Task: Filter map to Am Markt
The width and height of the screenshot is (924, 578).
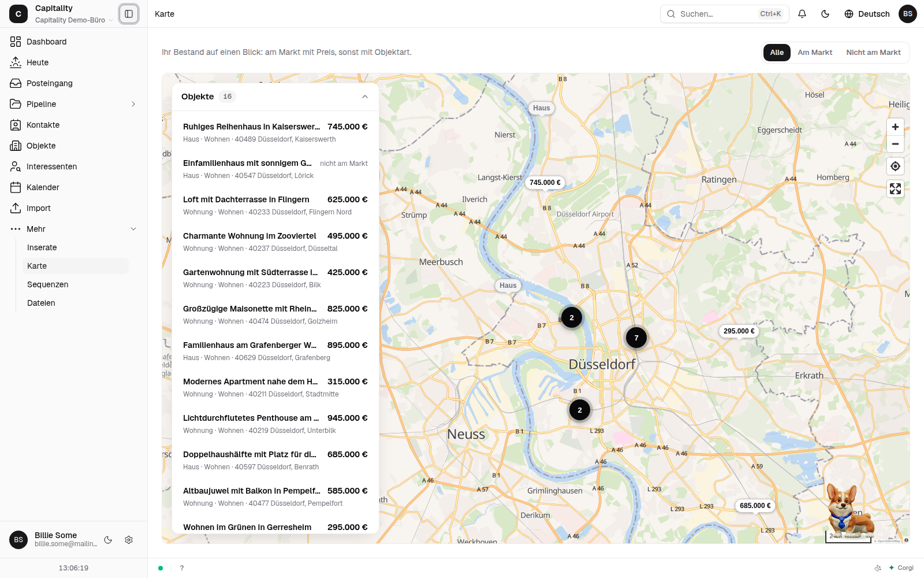Action: click(x=815, y=53)
